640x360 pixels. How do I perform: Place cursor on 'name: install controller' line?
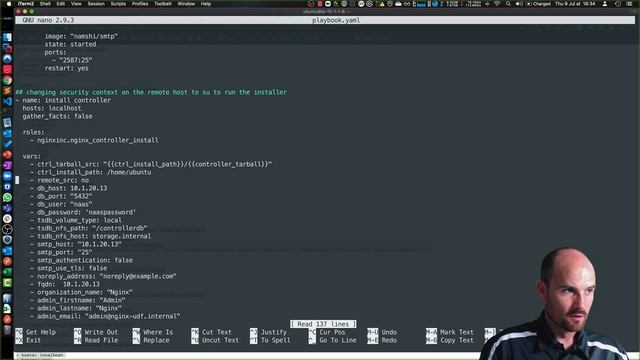[x=63, y=100]
